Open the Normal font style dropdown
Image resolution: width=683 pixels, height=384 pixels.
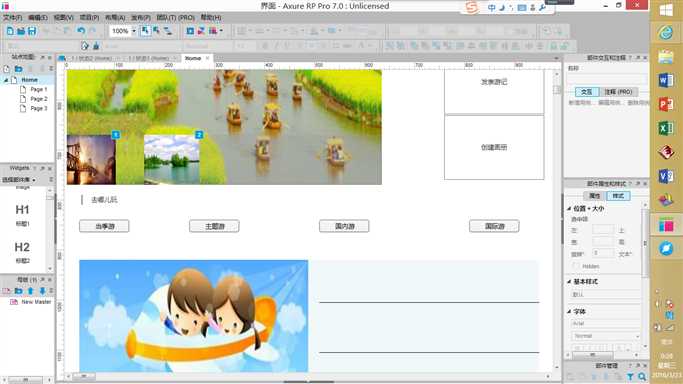(605, 336)
